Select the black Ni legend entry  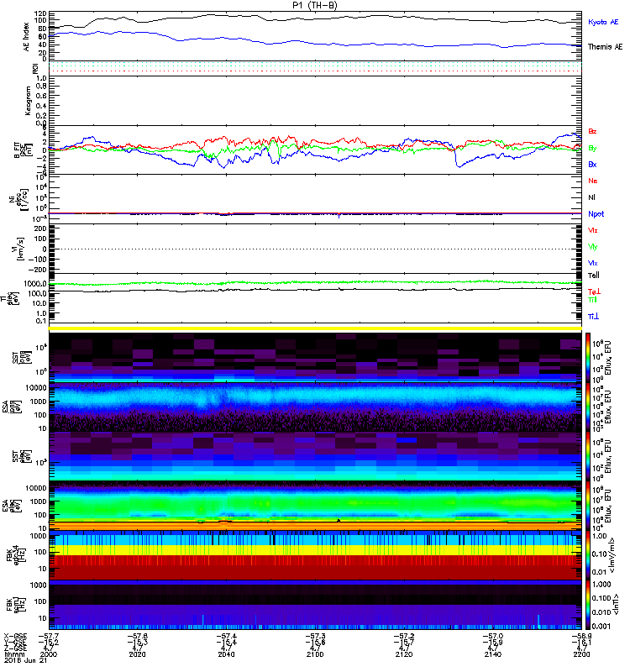(x=591, y=197)
